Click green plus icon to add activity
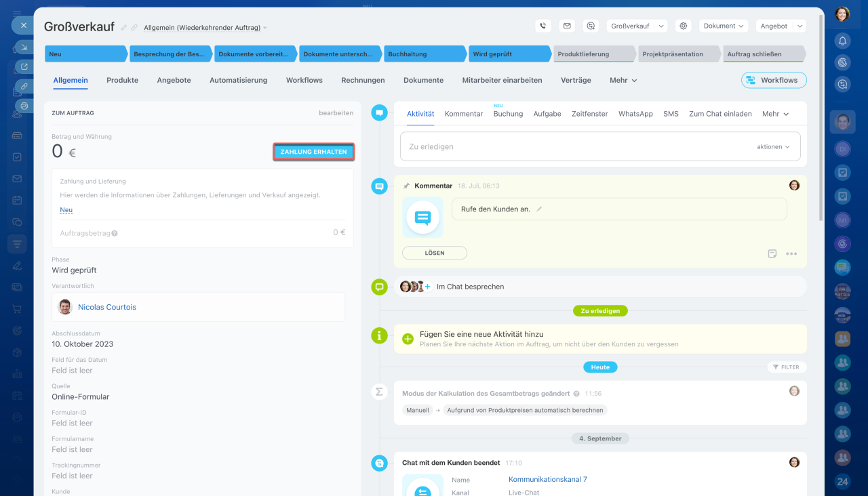This screenshot has width=868, height=496. 408,339
